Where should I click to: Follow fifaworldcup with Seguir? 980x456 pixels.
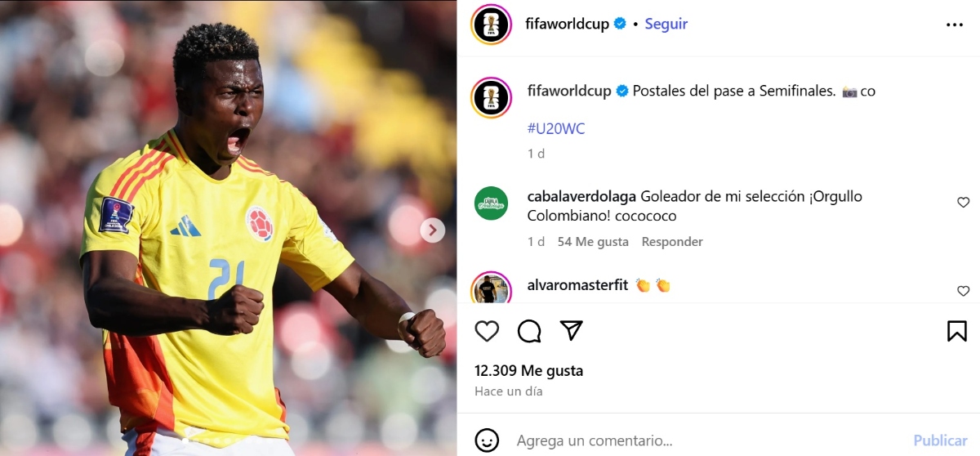tap(666, 24)
